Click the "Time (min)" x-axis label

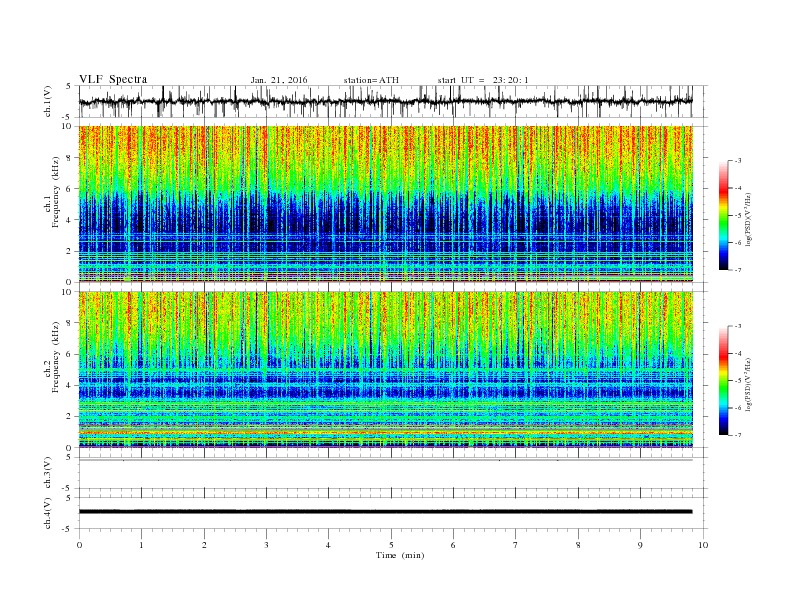click(x=400, y=555)
